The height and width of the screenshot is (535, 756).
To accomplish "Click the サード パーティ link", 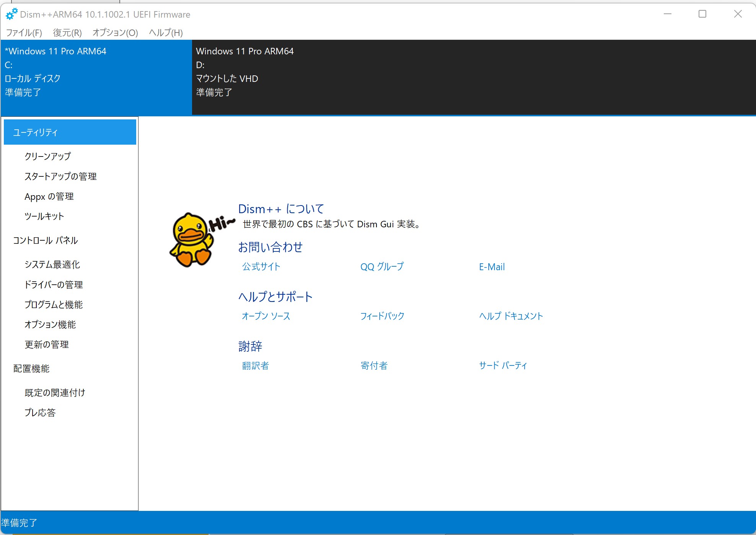I will point(503,365).
